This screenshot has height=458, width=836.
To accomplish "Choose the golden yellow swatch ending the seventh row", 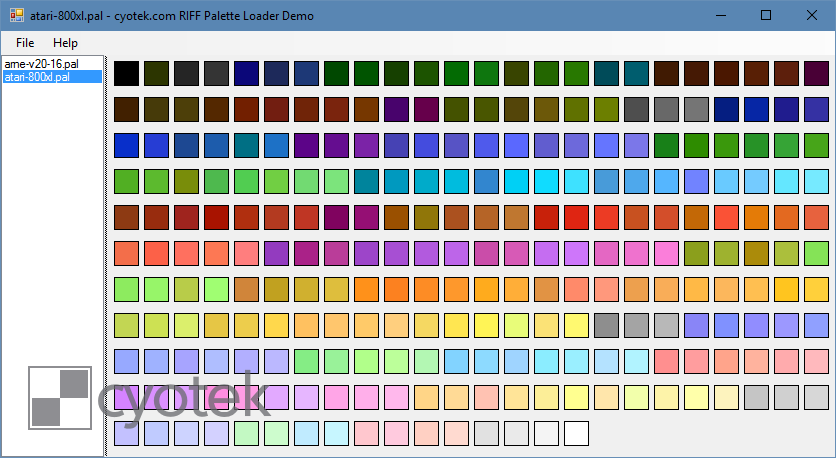I will [816, 290].
